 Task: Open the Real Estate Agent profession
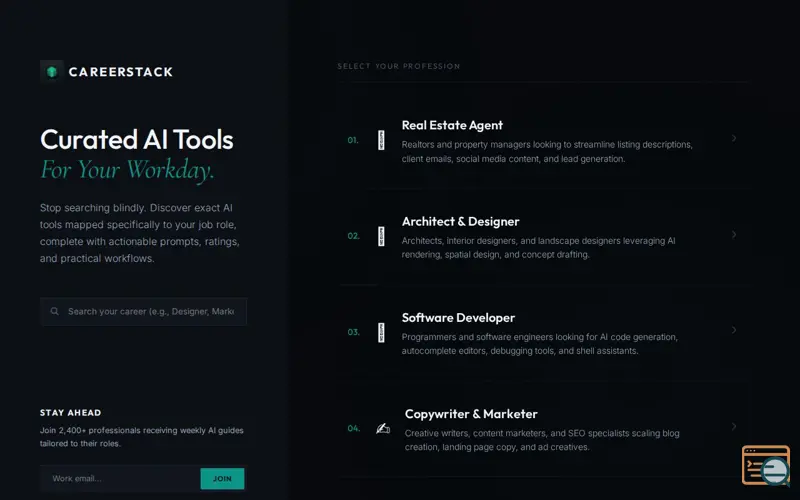pos(452,126)
